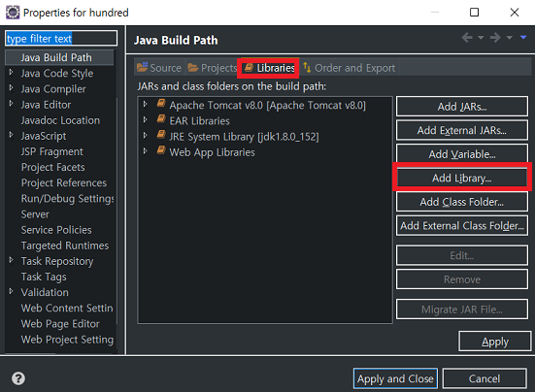Cancel the properties dialog

(485, 378)
